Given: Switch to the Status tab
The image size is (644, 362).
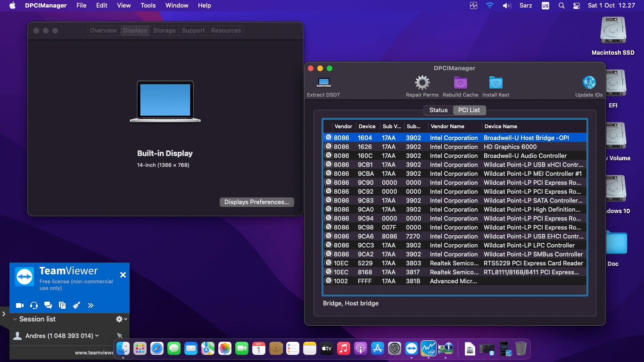Looking at the screenshot, I should tap(438, 110).
